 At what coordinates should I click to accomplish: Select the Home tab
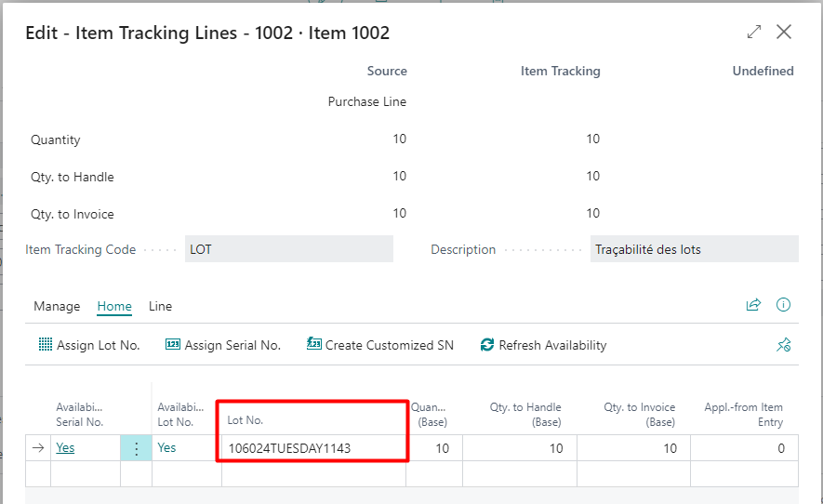point(114,306)
